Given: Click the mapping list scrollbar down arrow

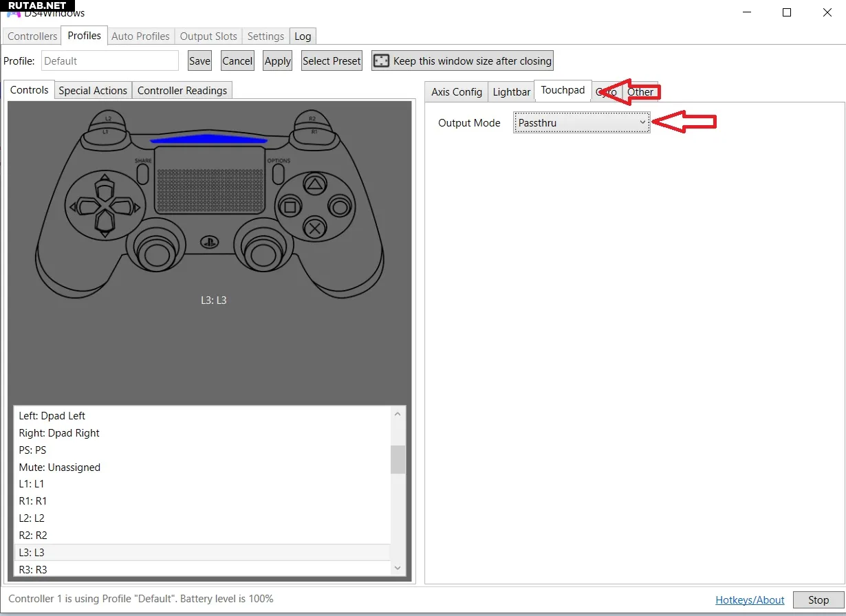Looking at the screenshot, I should (x=398, y=568).
